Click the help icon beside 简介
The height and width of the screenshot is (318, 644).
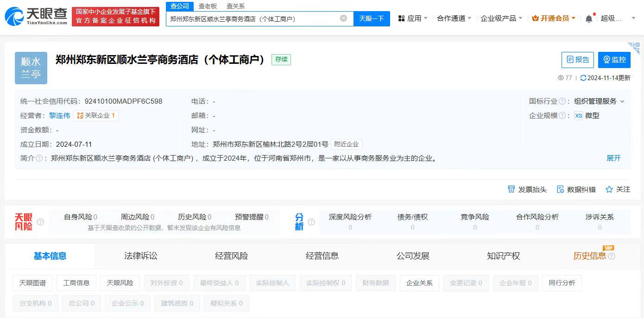coord(39,158)
